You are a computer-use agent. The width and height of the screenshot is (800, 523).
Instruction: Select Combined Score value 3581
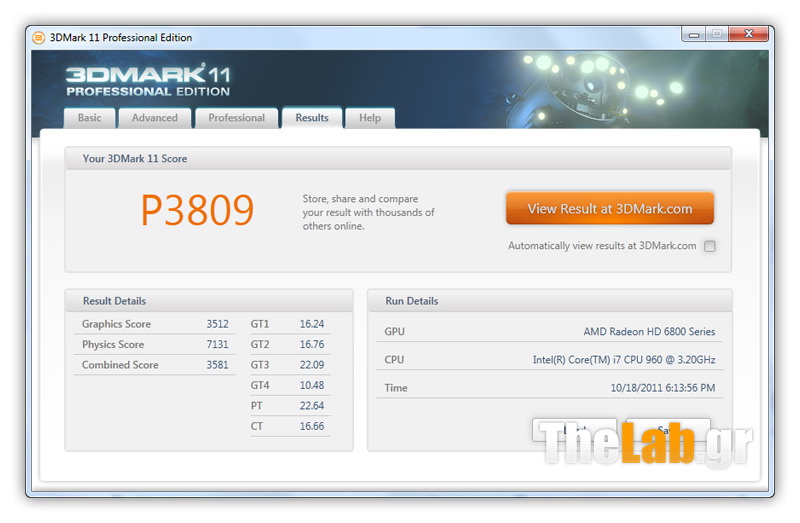217,365
